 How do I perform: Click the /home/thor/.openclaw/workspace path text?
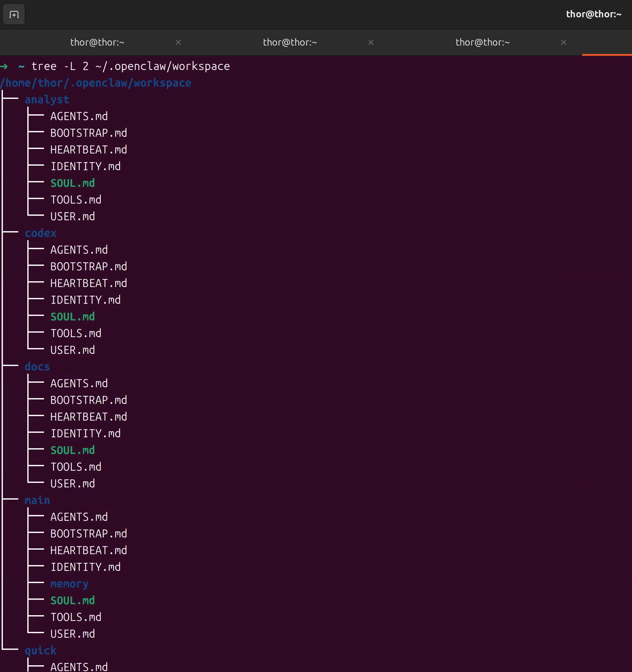[96, 83]
